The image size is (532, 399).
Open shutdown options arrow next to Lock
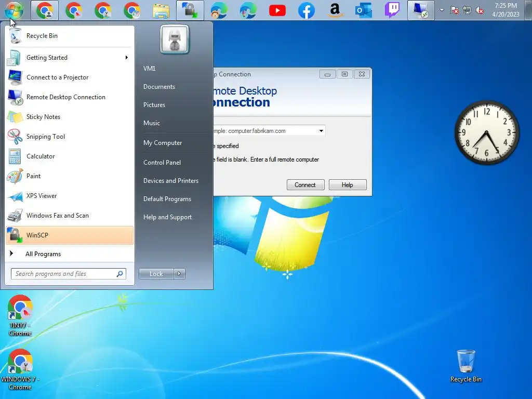179,274
